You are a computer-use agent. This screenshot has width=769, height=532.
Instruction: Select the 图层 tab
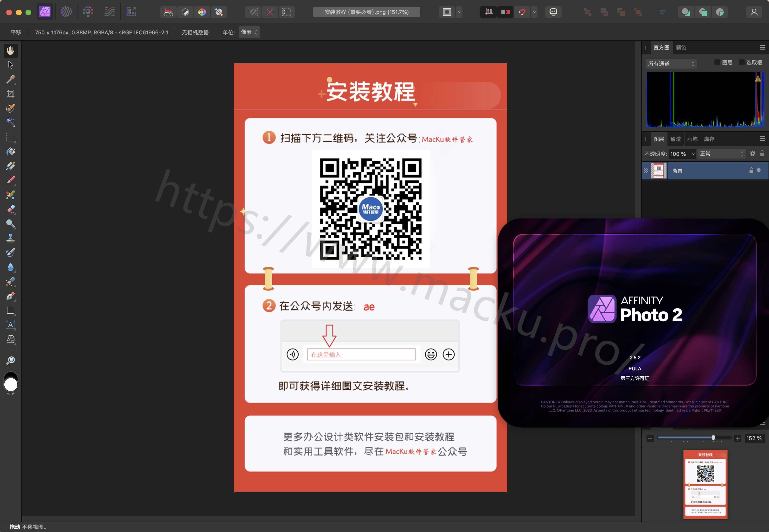659,139
